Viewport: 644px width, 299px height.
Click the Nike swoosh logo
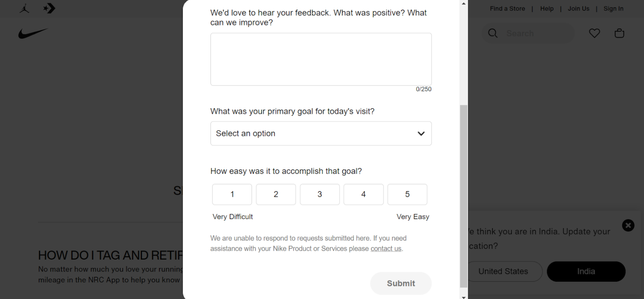coord(33,34)
